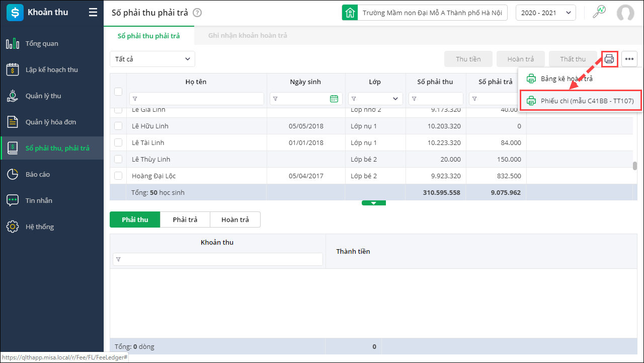This screenshot has height=363, width=644.
Task: Click the user avatar profile icon
Action: pos(625,13)
